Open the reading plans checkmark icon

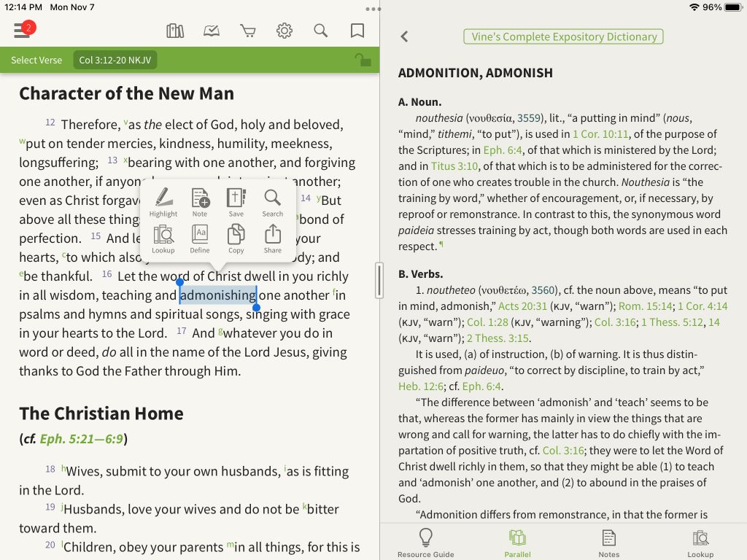(212, 31)
